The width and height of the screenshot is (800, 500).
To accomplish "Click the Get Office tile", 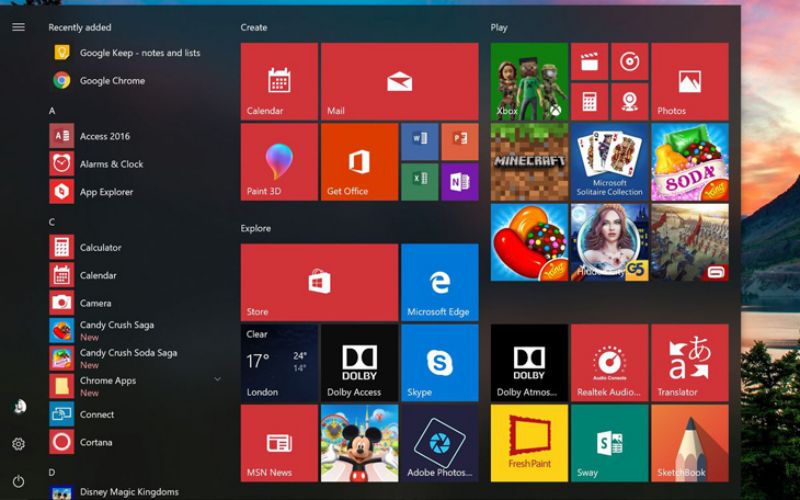I will [359, 162].
